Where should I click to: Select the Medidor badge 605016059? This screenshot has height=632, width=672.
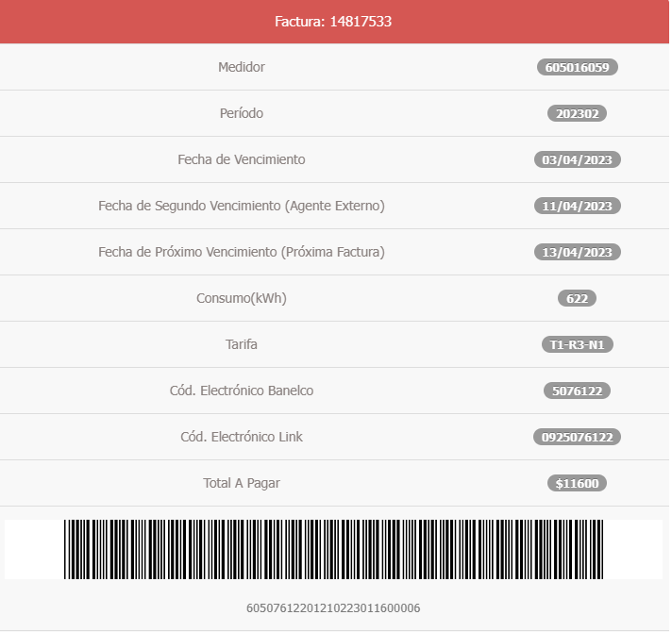(x=578, y=67)
